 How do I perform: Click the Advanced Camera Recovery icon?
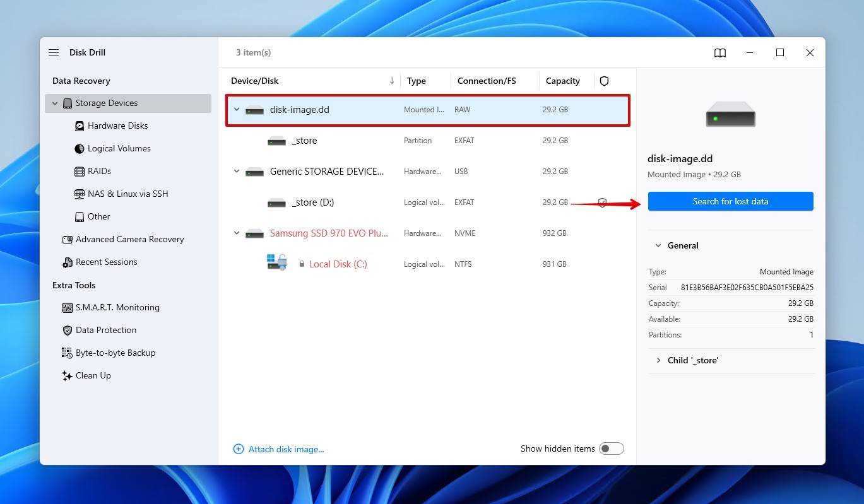click(68, 240)
